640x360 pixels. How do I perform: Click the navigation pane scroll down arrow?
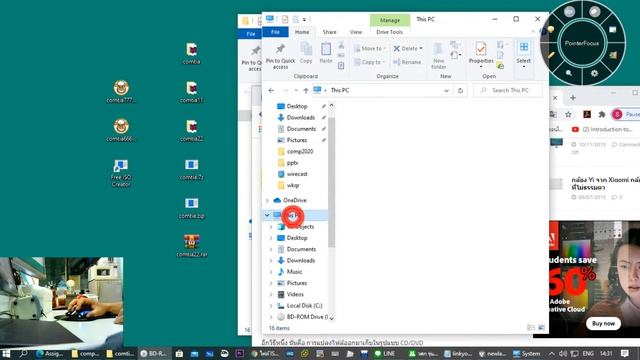tap(331, 318)
